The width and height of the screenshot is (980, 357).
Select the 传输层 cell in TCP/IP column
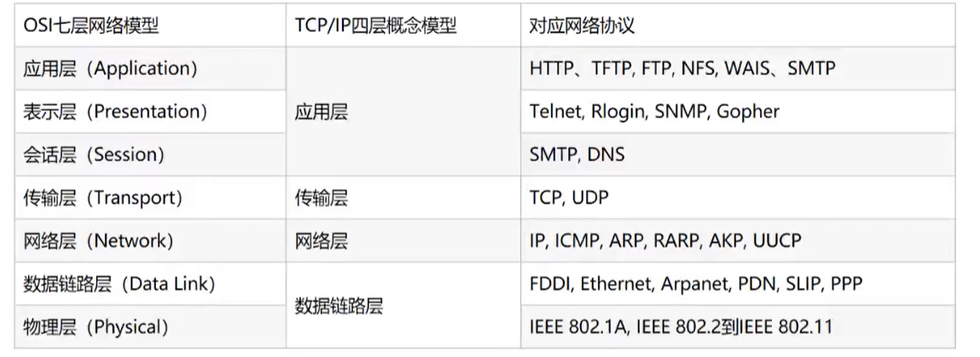point(403,198)
